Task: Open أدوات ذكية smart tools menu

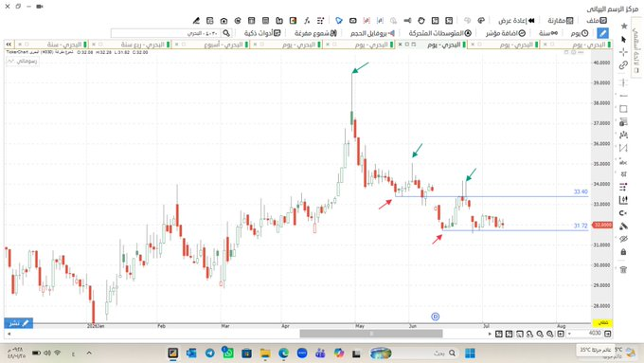Action: [x=262, y=33]
